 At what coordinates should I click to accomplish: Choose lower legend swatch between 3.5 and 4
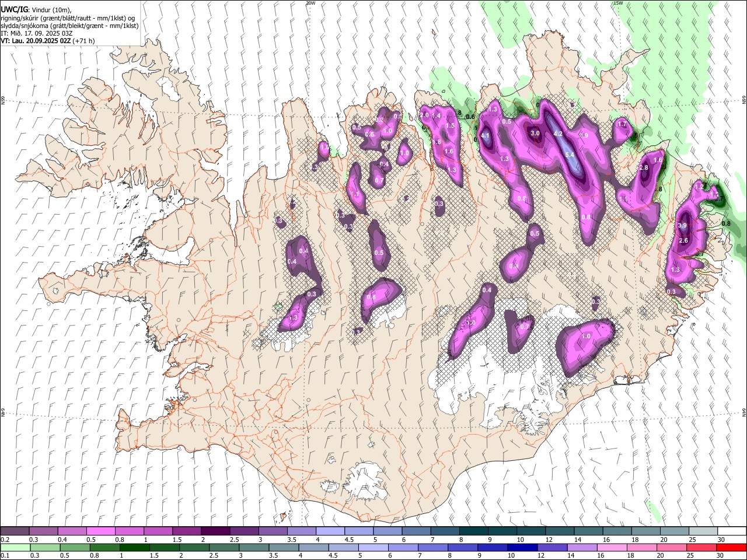284,547
